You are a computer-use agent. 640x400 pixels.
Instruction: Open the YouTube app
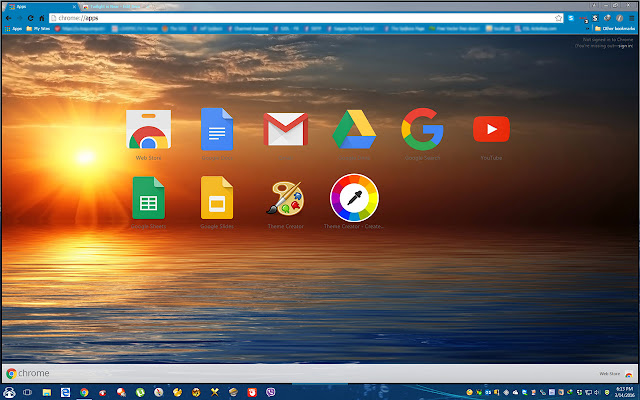(x=491, y=129)
